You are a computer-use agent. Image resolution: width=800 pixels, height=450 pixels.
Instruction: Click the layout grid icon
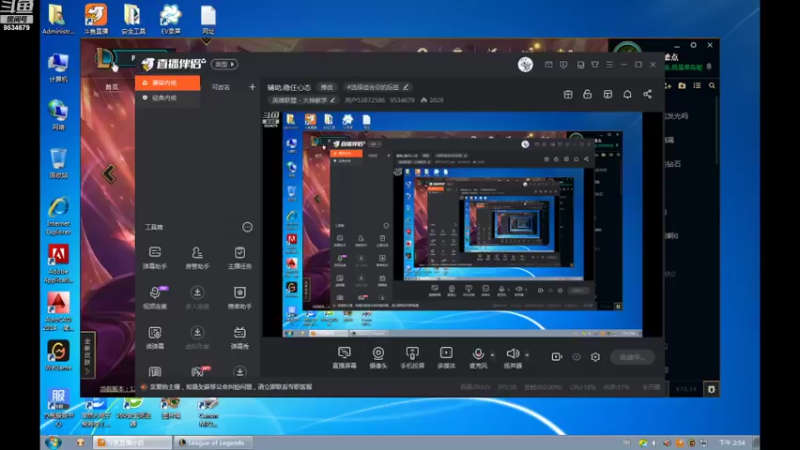608,94
